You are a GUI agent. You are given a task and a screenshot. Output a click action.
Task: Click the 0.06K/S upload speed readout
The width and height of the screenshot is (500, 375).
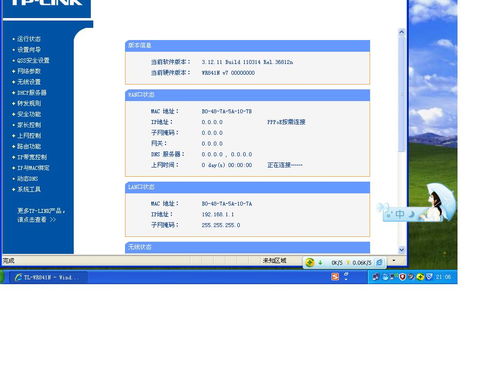[x=362, y=263]
